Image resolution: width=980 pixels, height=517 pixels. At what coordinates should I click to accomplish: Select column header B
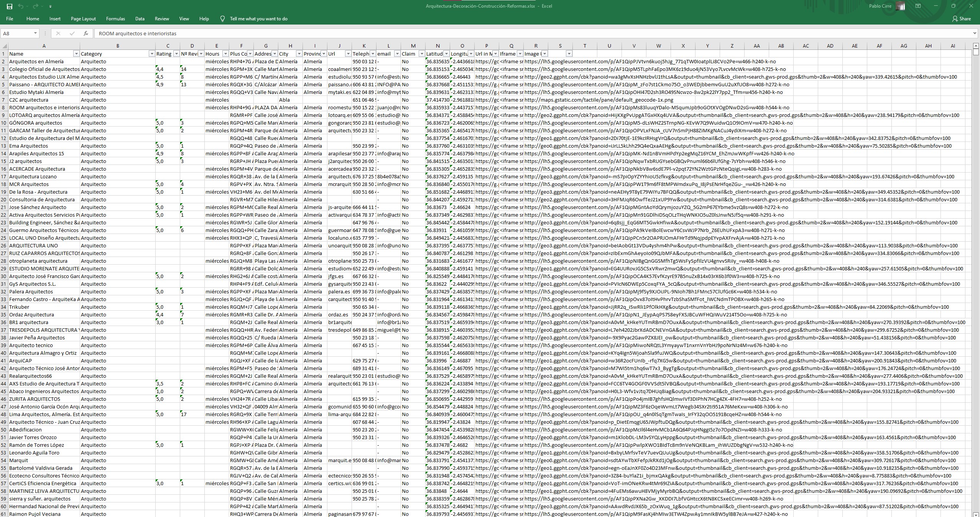[x=118, y=46]
